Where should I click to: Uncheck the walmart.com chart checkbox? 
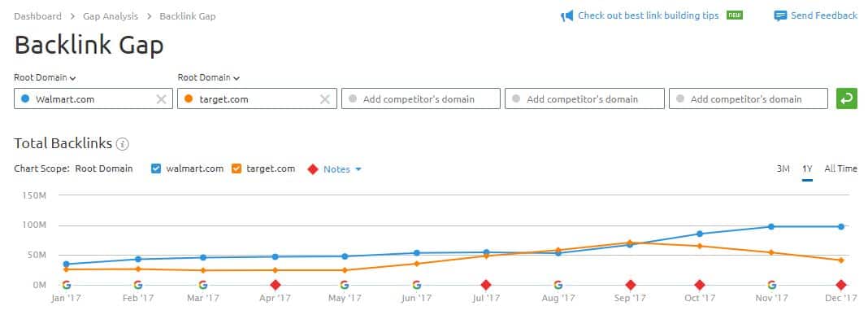pos(155,168)
